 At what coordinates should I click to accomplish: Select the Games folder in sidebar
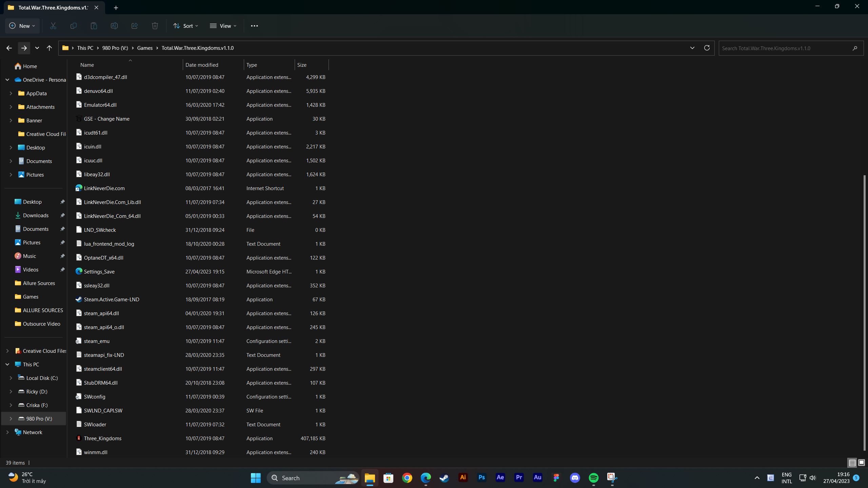(x=31, y=297)
